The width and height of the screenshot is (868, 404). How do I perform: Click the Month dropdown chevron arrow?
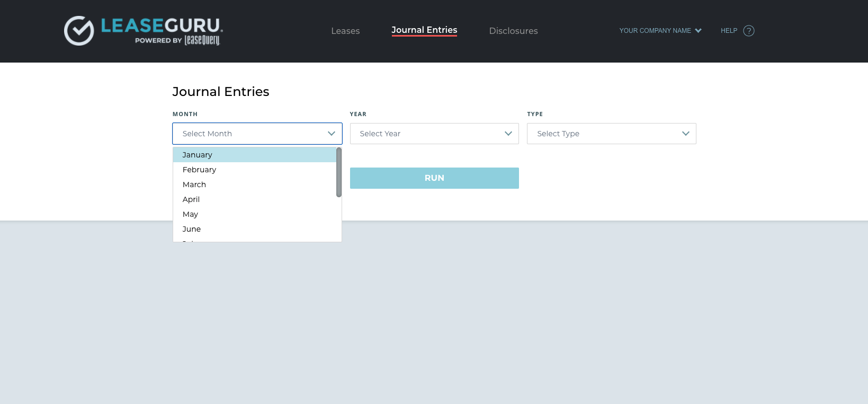[332, 134]
